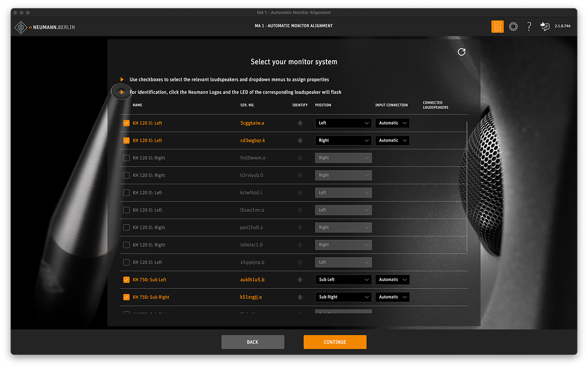Open the Sub Left position dropdown

343,280
